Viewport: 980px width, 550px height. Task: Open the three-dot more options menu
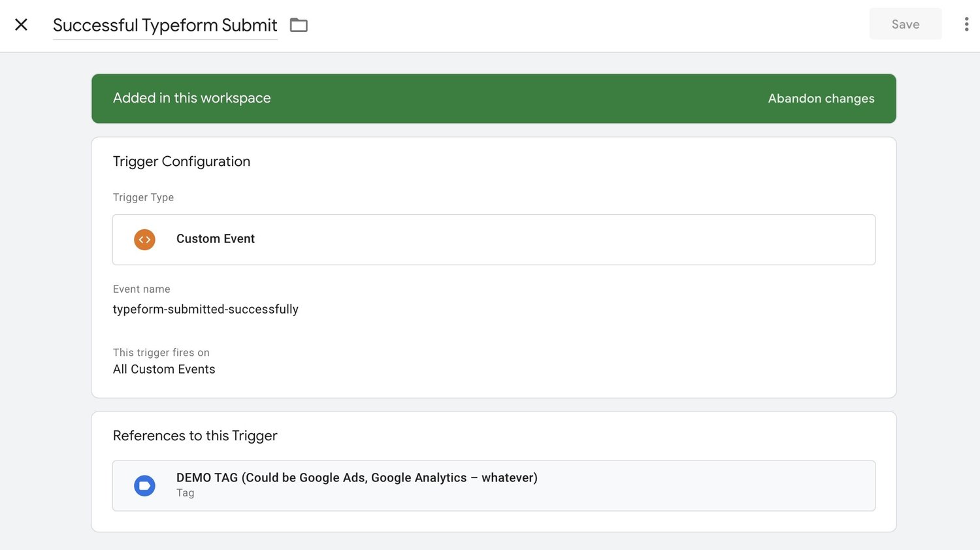point(966,24)
